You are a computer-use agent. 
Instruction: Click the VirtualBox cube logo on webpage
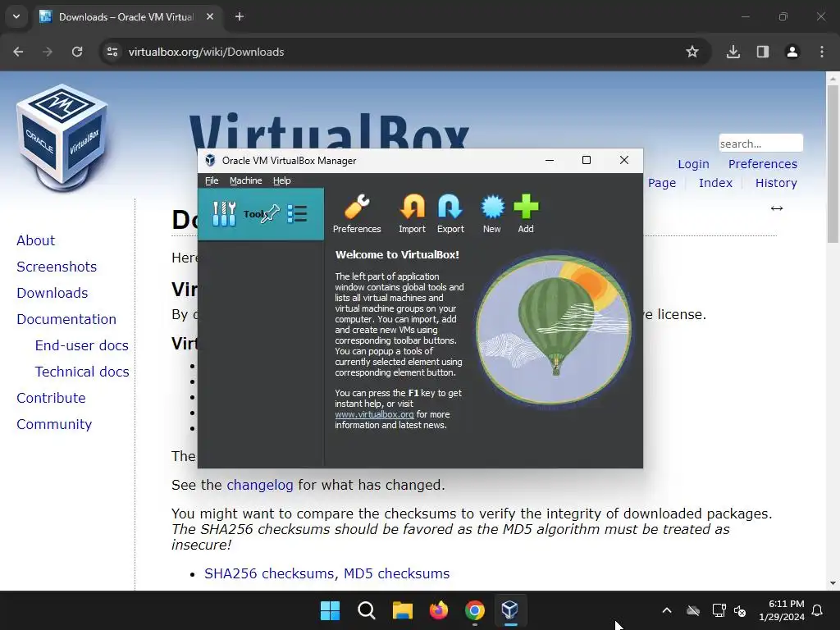click(x=62, y=136)
